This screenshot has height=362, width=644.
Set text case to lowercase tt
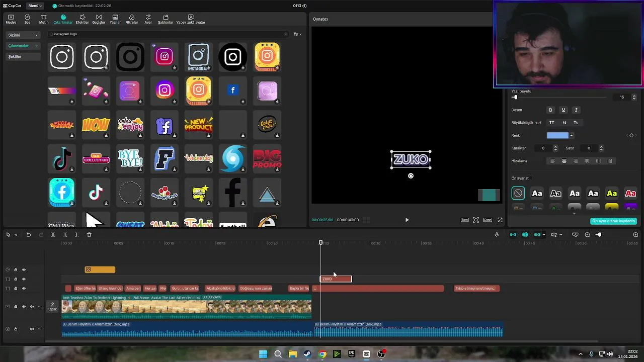[x=564, y=123]
